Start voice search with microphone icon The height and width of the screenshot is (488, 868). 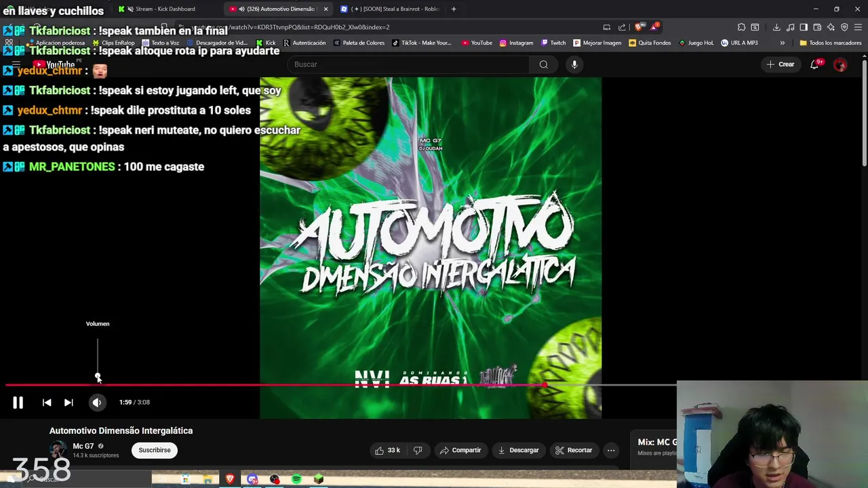click(x=574, y=64)
